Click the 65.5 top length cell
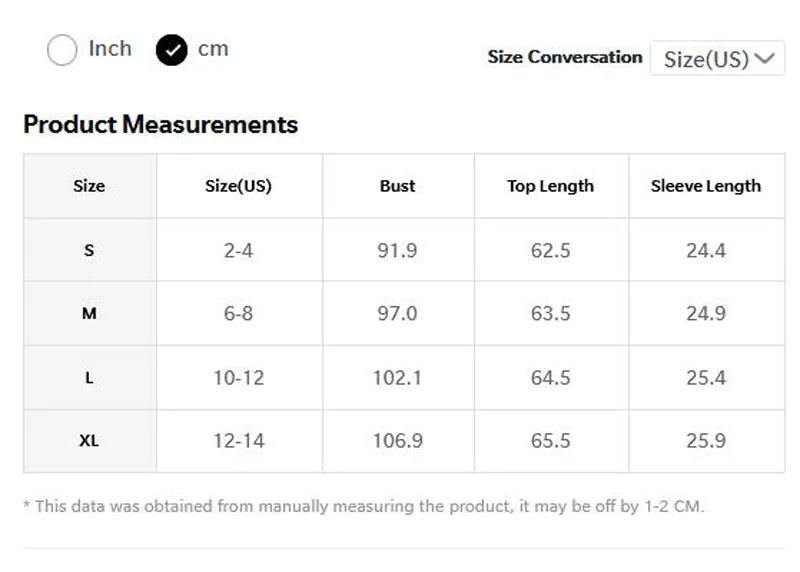The width and height of the screenshot is (800, 572). (550, 441)
